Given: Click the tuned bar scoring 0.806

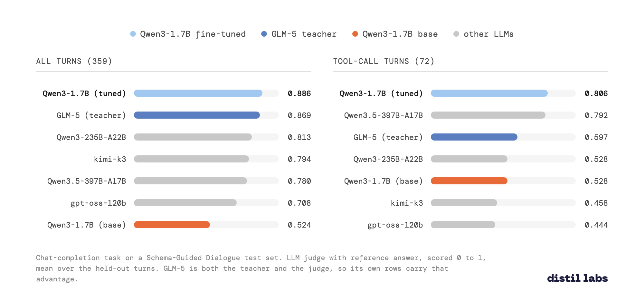Looking at the screenshot, I should 489,93.
